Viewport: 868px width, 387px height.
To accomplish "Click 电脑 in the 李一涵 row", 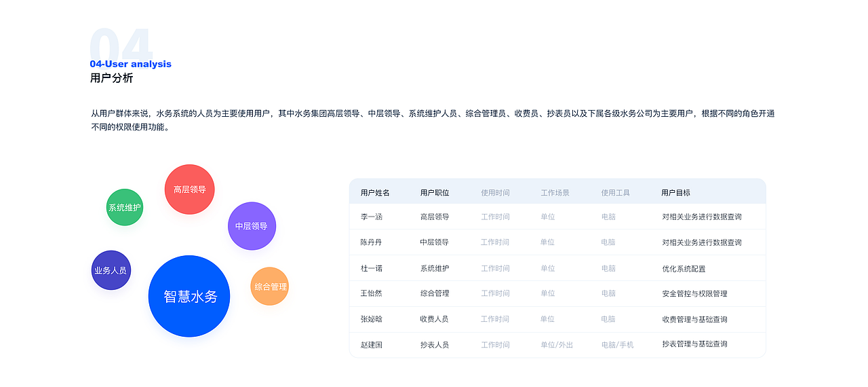I will coord(608,217).
